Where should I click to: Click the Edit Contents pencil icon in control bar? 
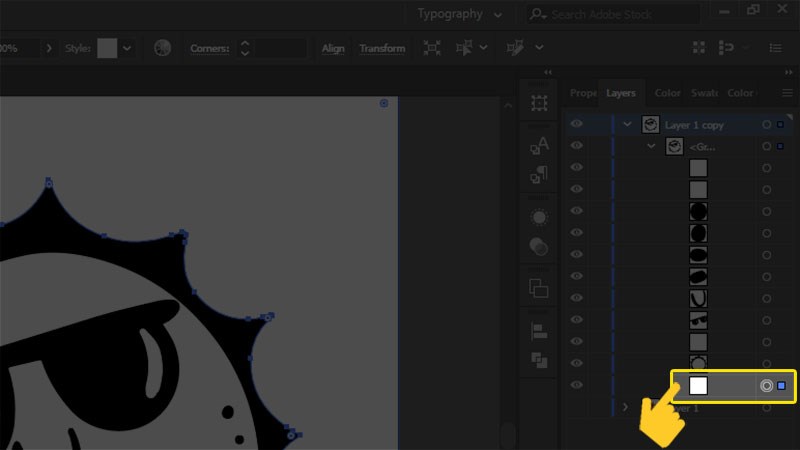point(515,48)
